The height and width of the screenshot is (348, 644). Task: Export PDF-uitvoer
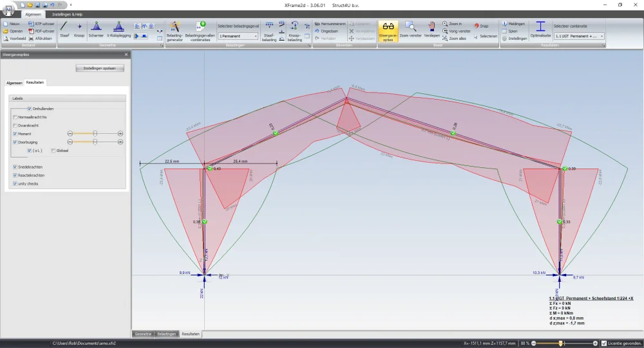(41, 31)
